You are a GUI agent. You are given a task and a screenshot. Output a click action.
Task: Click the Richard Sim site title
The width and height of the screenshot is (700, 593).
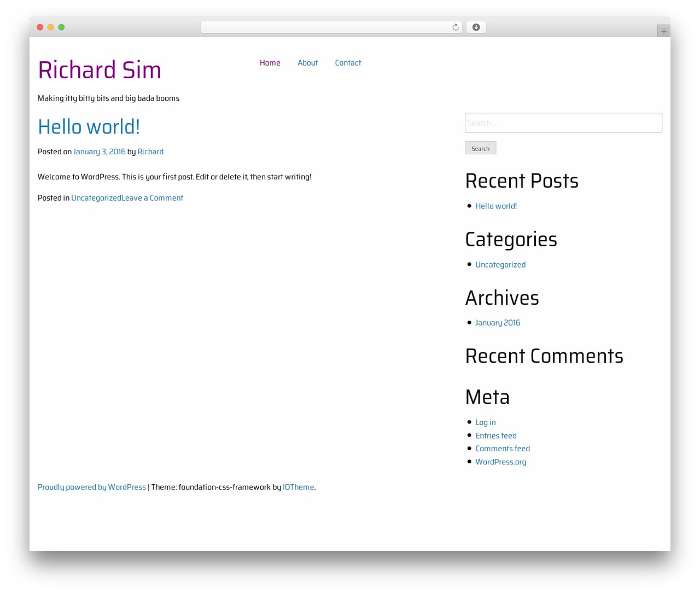click(x=100, y=70)
